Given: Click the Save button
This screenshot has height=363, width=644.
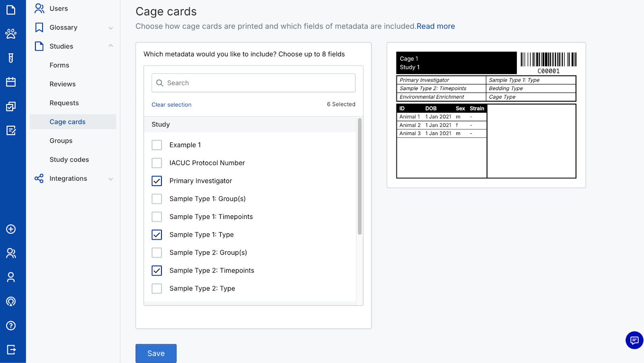Looking at the screenshot, I should [x=156, y=353].
